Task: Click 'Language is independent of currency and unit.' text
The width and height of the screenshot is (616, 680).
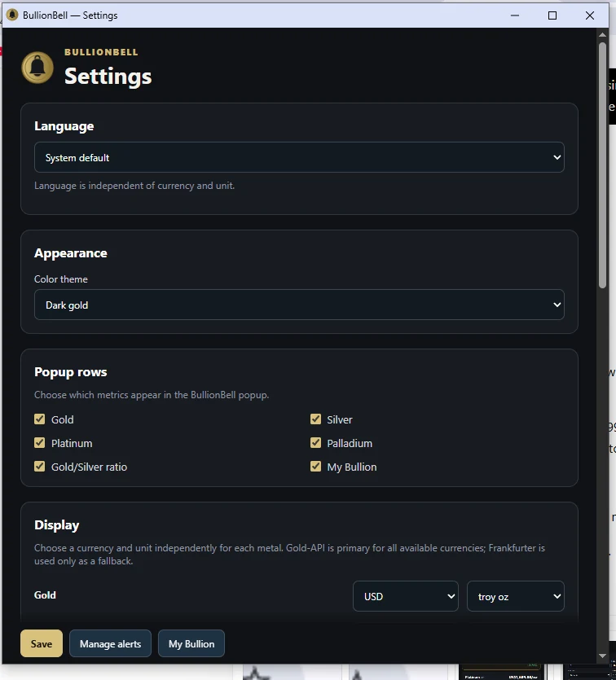Action: tap(134, 186)
